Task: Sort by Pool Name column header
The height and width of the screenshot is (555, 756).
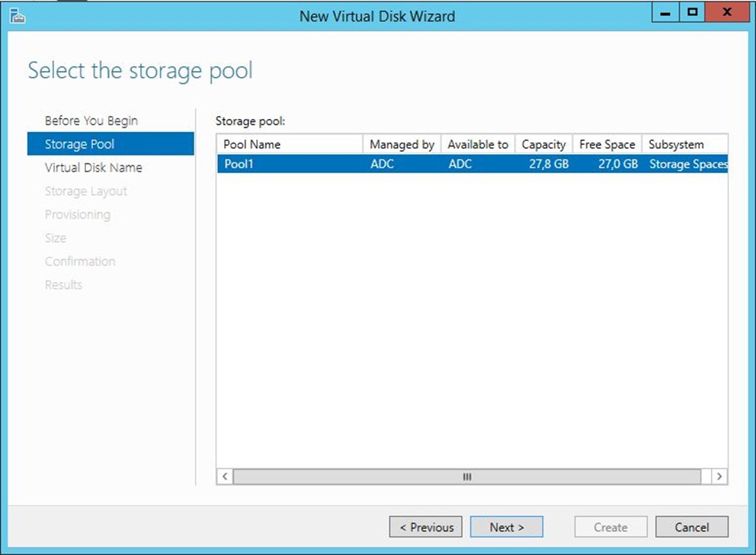Action: (290, 144)
